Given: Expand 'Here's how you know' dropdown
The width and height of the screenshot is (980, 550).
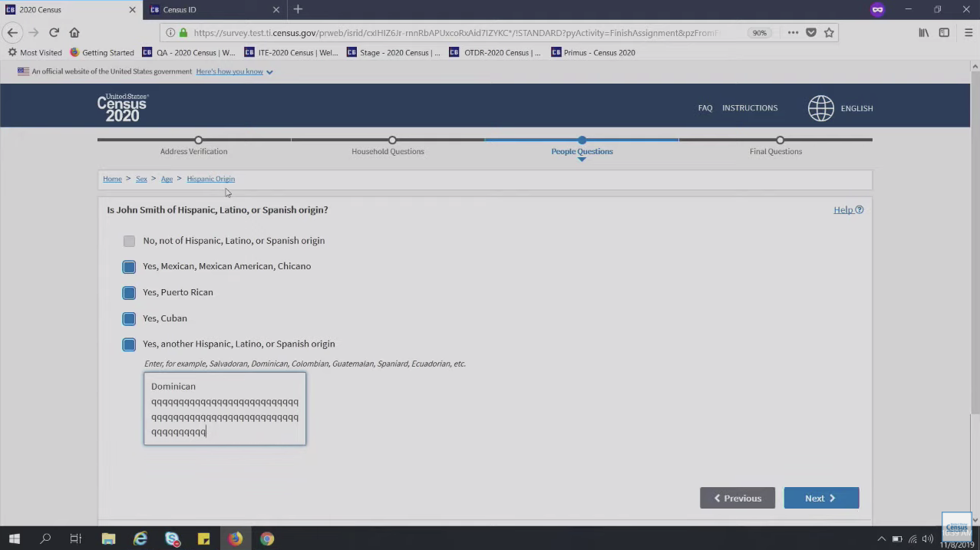Looking at the screenshot, I should coord(234,71).
